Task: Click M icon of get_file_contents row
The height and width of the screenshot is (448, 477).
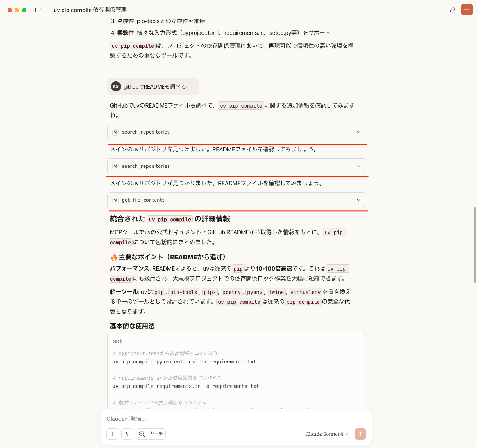Action: [x=115, y=200]
